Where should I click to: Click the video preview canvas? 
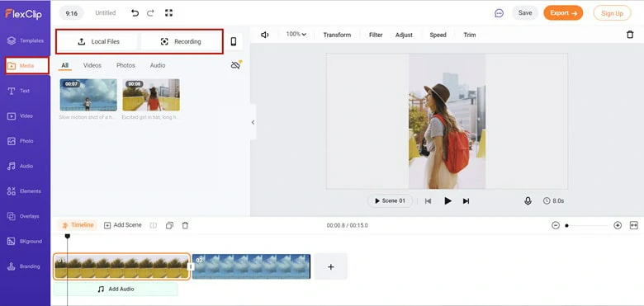[447, 121]
